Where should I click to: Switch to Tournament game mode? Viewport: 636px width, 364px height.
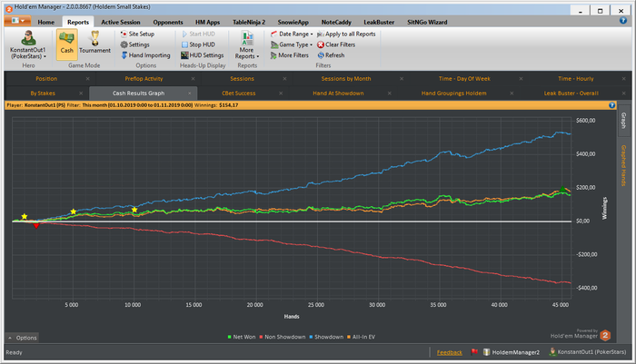[94, 43]
